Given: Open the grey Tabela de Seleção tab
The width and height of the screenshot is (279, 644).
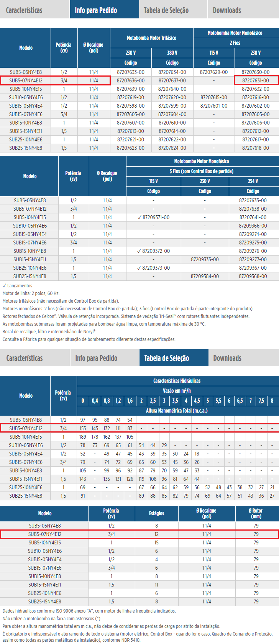Looking at the screenshot, I should click(x=166, y=10).
